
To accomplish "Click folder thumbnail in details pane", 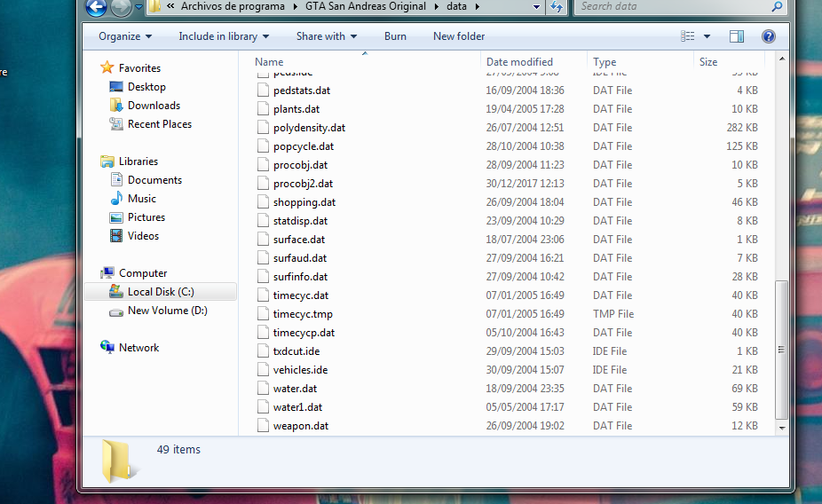I will (118, 461).
